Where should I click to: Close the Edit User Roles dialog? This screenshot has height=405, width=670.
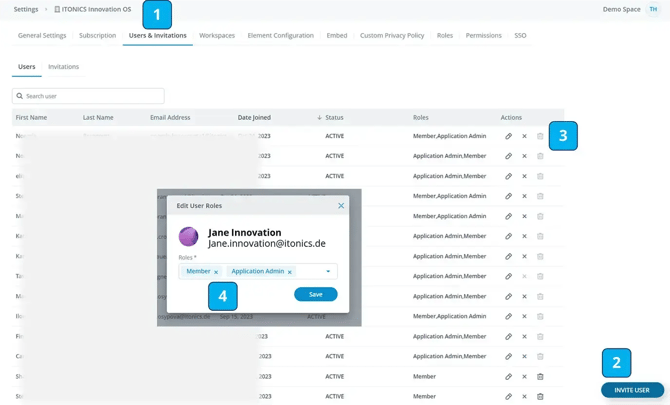point(341,206)
